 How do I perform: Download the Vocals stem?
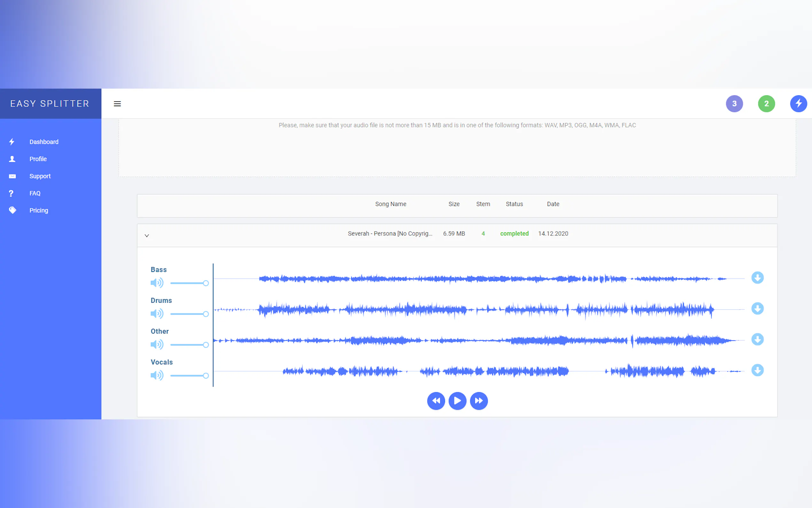(x=757, y=370)
